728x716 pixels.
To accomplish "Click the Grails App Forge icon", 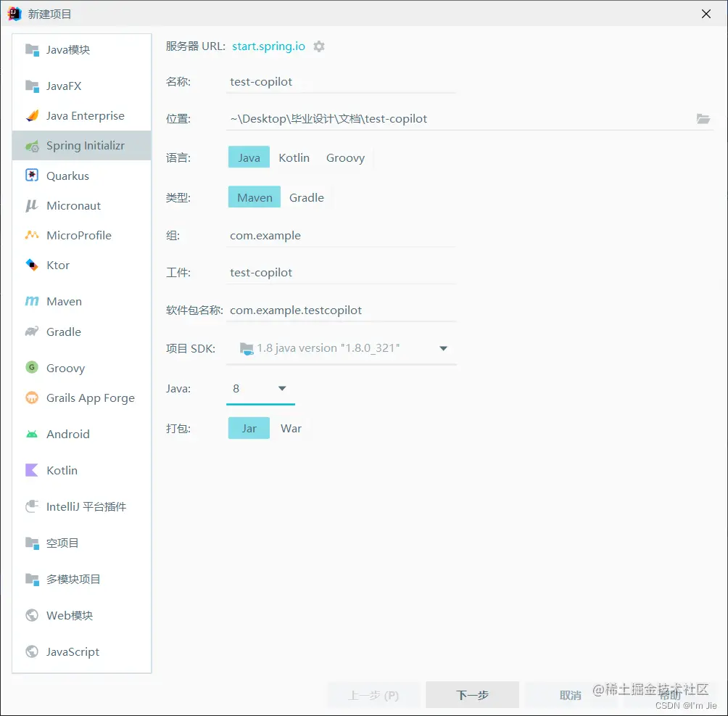I will [x=32, y=398].
